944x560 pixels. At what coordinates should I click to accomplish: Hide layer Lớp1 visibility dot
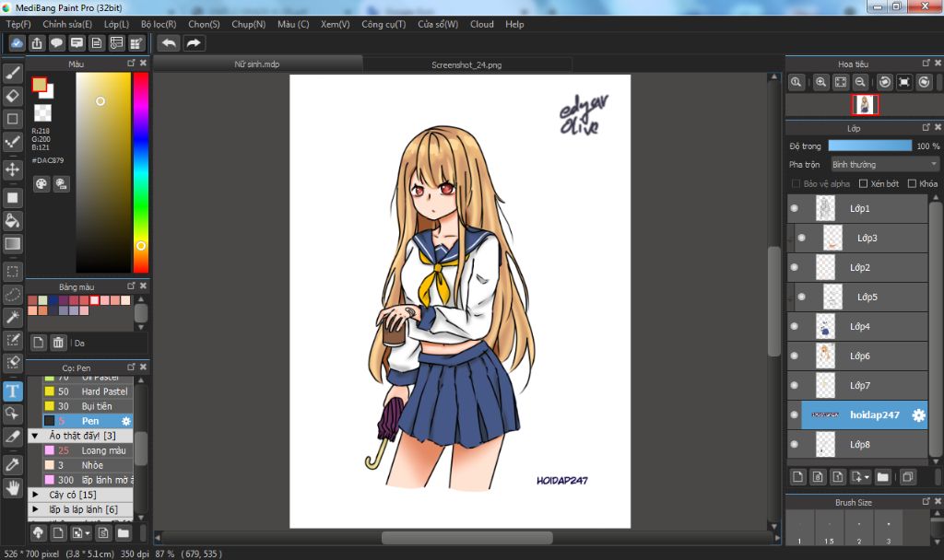794,208
